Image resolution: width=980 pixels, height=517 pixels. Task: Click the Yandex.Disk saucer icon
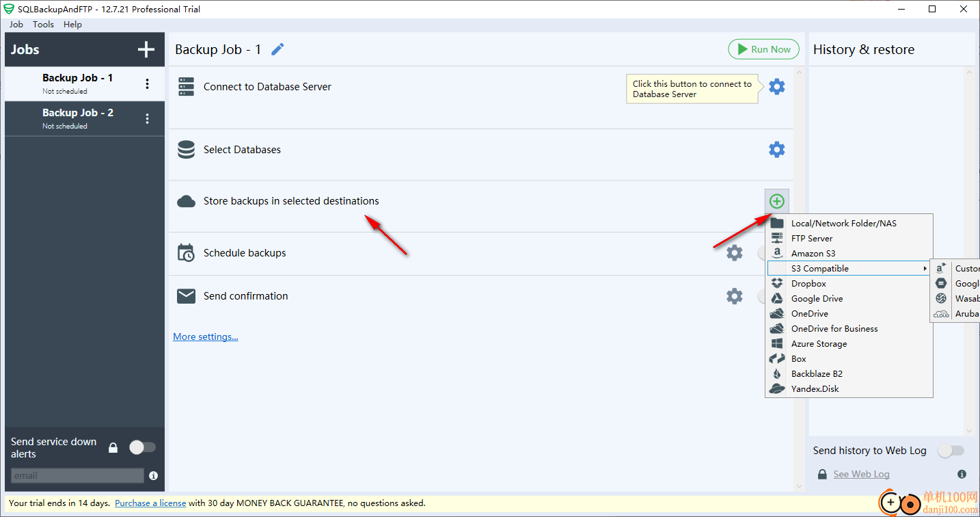tap(777, 389)
